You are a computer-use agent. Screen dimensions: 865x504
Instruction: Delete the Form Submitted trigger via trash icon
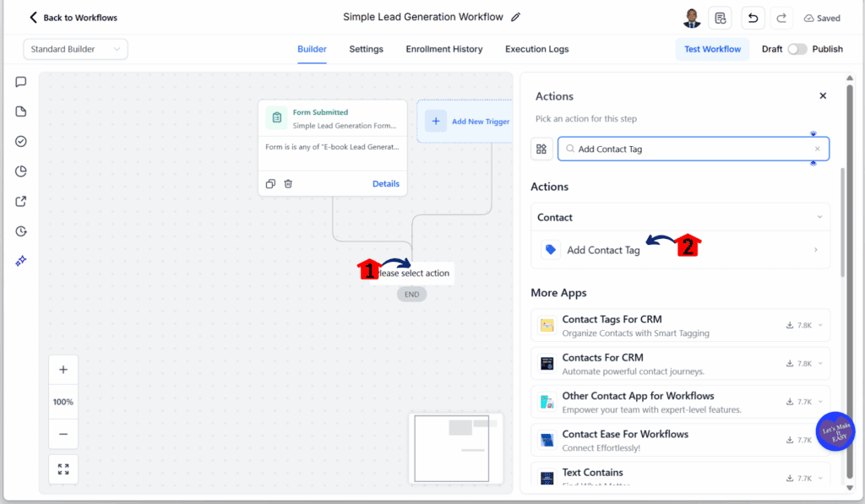click(x=288, y=183)
